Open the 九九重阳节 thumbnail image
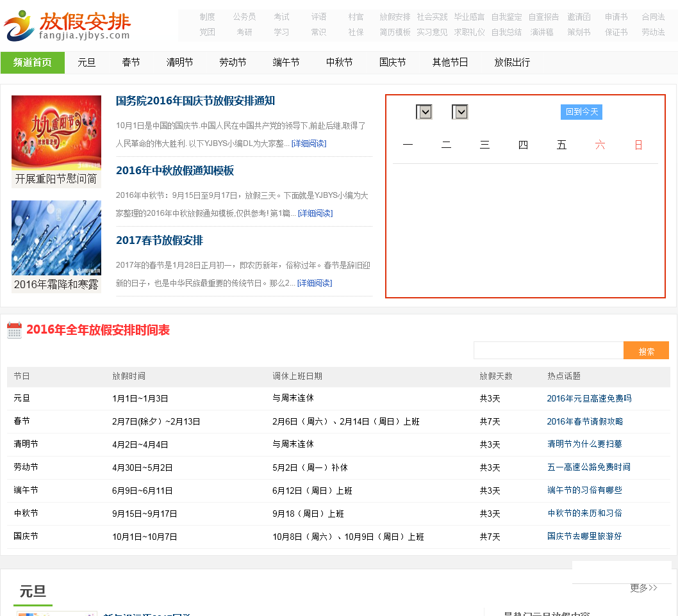The height and width of the screenshot is (616, 678). (x=56, y=133)
